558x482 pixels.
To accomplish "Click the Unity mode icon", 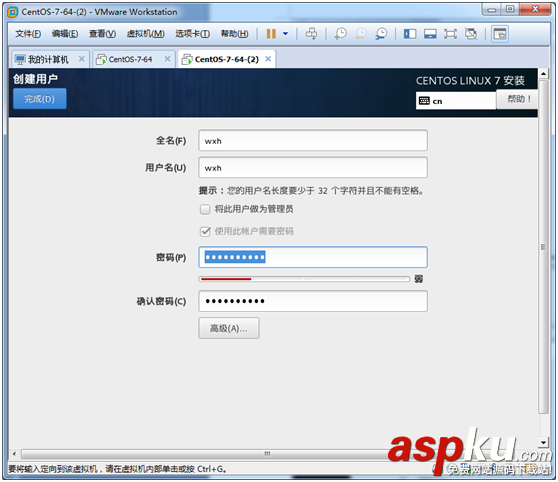I will (x=471, y=34).
